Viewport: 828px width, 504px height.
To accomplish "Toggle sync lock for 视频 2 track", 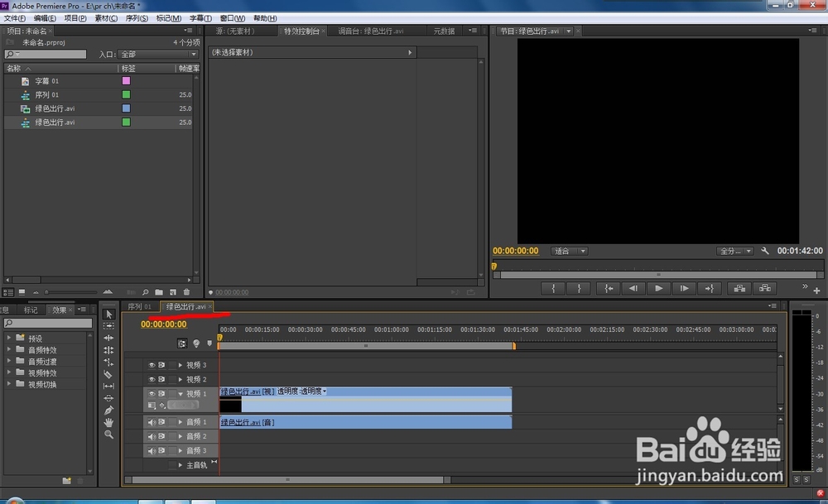I will (161, 380).
